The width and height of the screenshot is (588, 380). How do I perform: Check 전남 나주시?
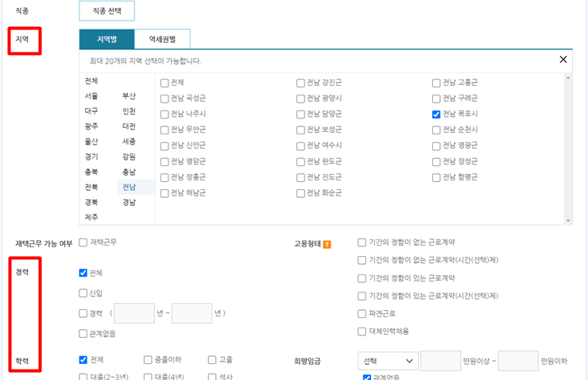pos(164,114)
